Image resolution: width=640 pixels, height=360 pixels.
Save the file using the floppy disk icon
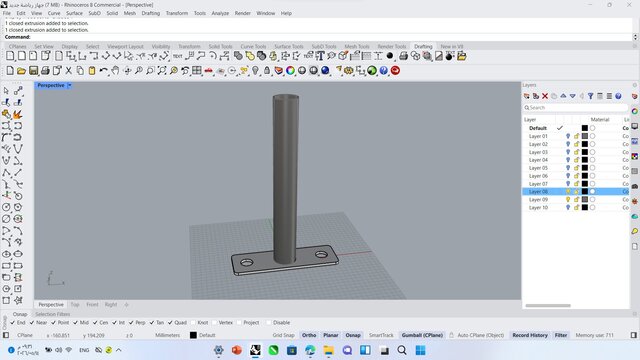pyautogui.click(x=33, y=71)
